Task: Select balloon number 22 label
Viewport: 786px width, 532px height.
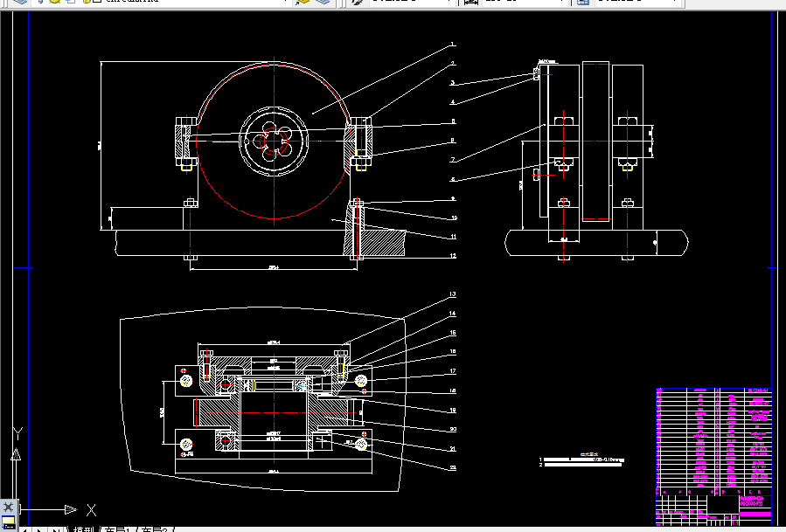Action: [453, 468]
